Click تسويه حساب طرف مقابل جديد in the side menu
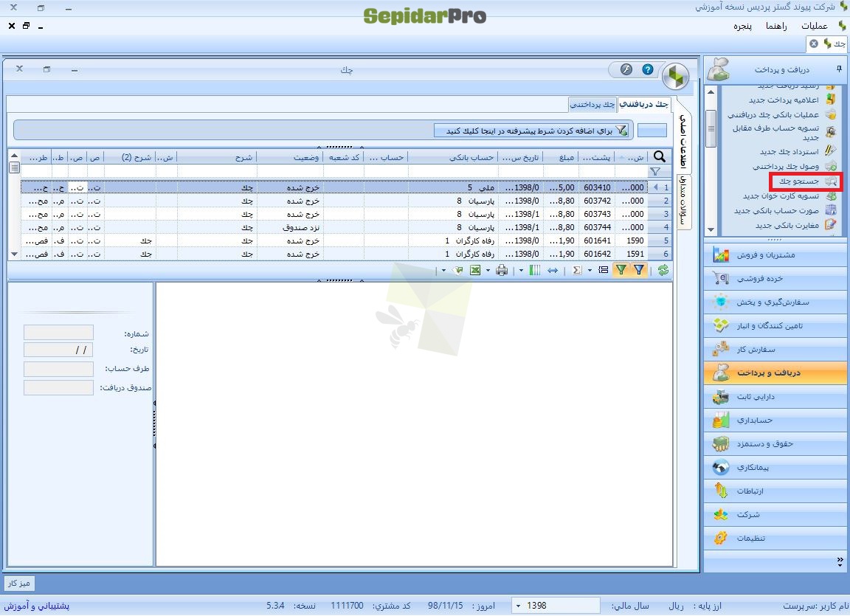Screen dimensions: 850x616 point(784,133)
